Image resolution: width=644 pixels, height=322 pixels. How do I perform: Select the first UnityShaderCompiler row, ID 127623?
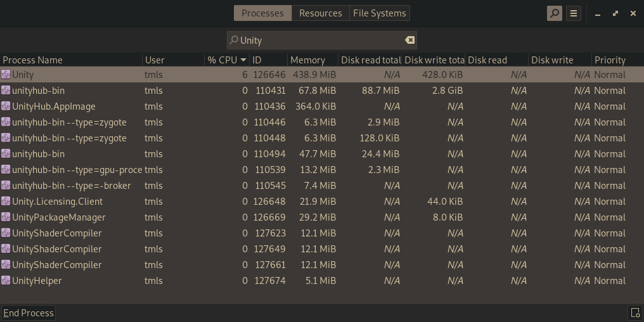point(57,233)
